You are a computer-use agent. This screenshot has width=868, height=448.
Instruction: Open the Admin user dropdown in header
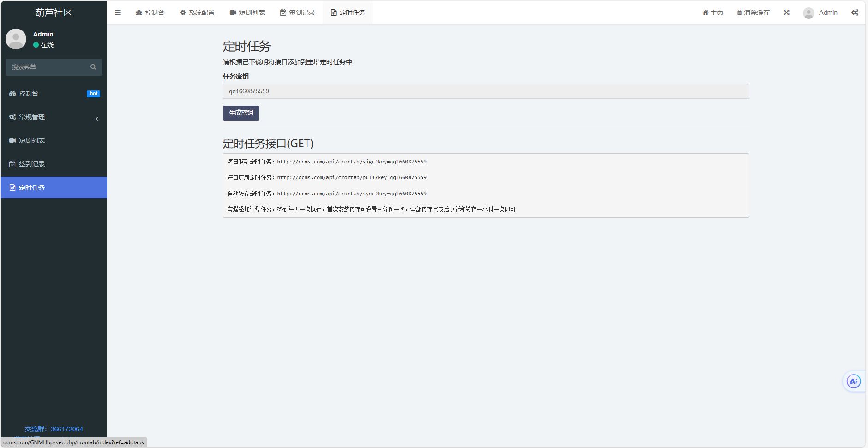click(x=820, y=12)
